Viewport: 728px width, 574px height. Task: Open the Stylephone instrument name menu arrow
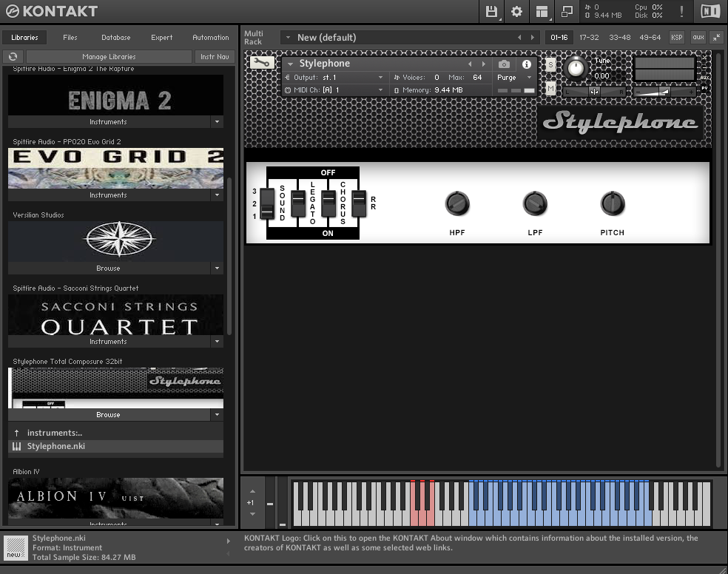(x=291, y=64)
